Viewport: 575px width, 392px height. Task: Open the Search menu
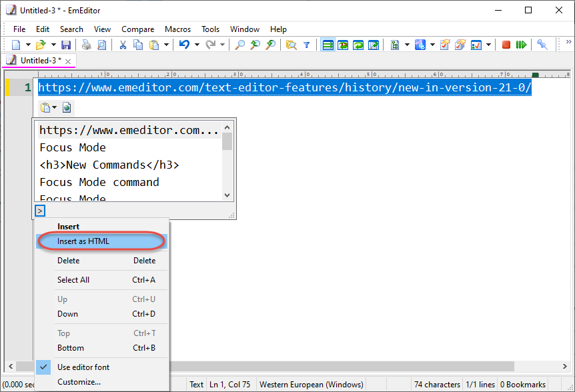coord(71,29)
